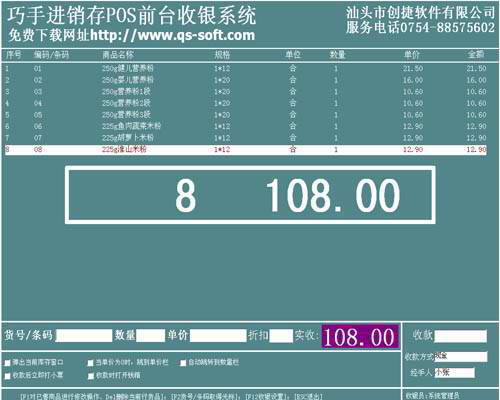Click the large total 108.00 display
The width and height of the screenshot is (500, 400).
(333, 196)
